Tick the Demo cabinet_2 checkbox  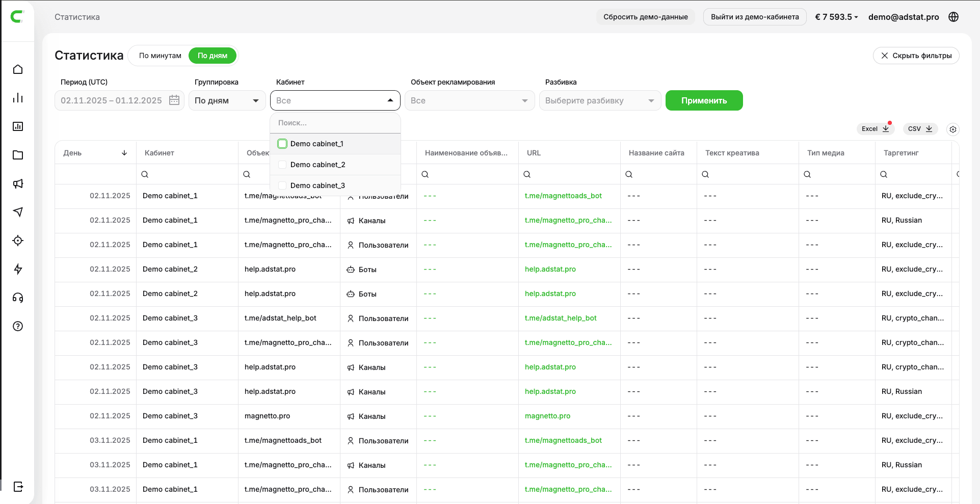[x=282, y=165]
